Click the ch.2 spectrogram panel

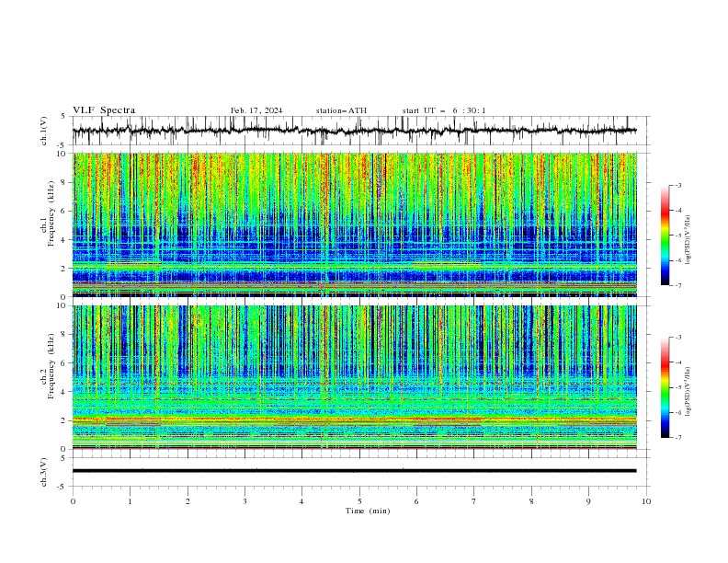click(355, 377)
